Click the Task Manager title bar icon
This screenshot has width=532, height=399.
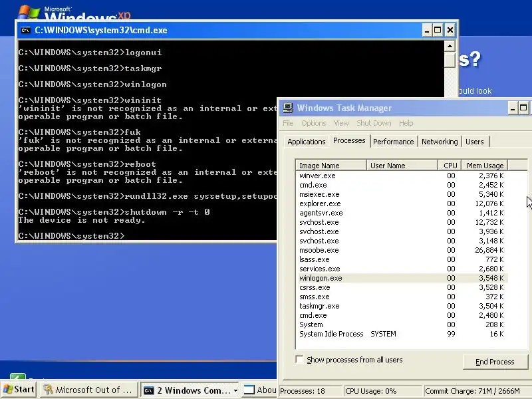(x=288, y=108)
